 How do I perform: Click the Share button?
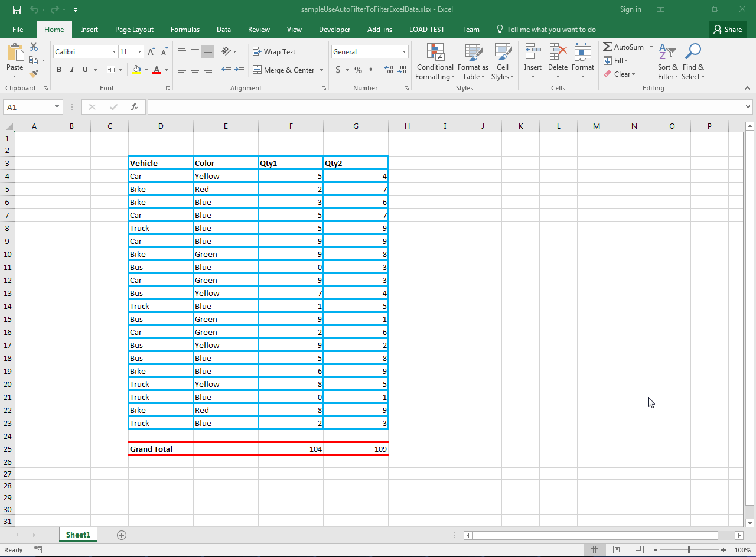[x=727, y=29]
